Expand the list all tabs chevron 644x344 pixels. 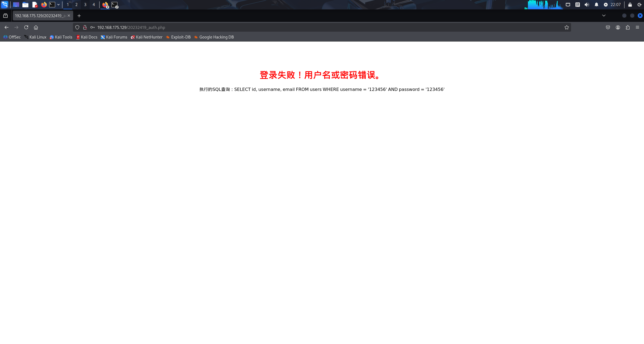coord(604,16)
